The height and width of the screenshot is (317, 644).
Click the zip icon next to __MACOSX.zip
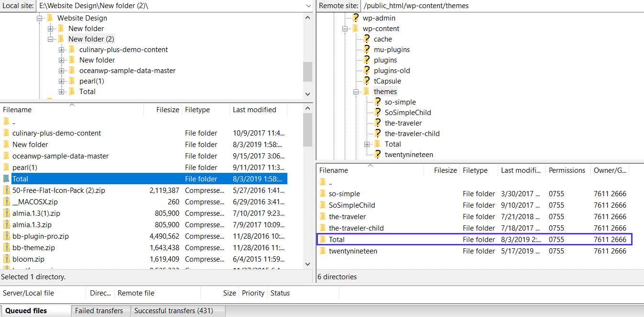click(7, 201)
